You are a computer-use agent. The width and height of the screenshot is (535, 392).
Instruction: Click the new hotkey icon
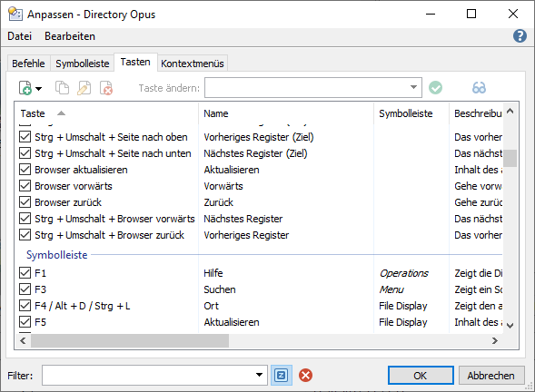tap(25, 88)
